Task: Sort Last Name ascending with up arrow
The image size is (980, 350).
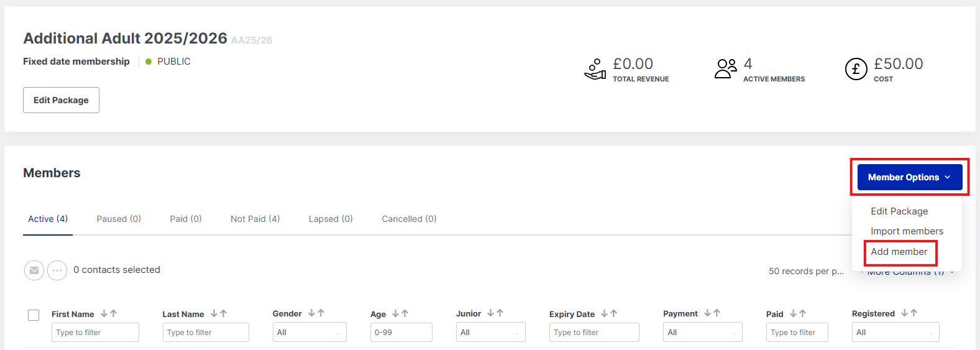Action: coord(224,314)
